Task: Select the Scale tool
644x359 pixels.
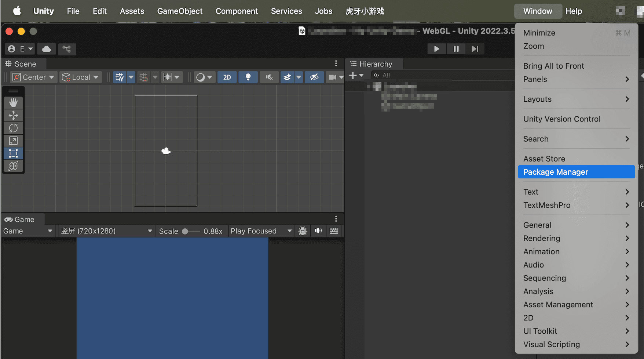Action: coord(13,141)
